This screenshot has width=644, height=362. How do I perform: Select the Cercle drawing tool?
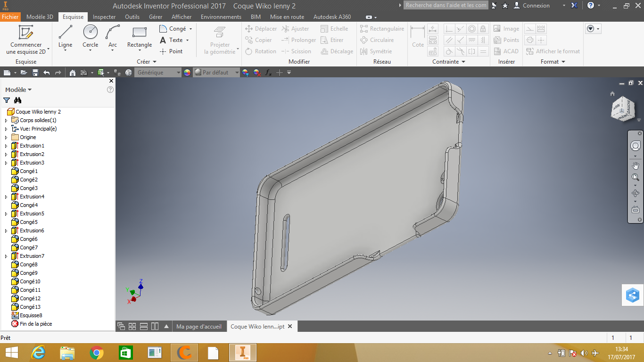click(90, 37)
